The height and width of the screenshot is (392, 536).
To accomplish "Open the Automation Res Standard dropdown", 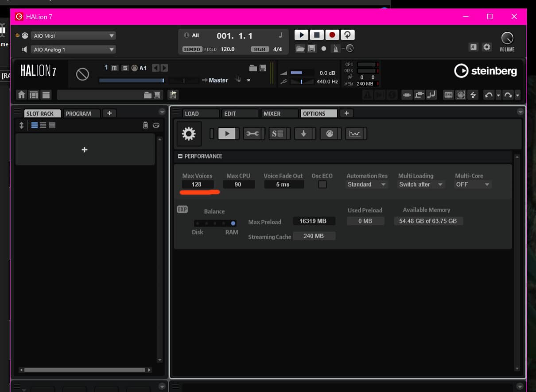I will coord(367,184).
